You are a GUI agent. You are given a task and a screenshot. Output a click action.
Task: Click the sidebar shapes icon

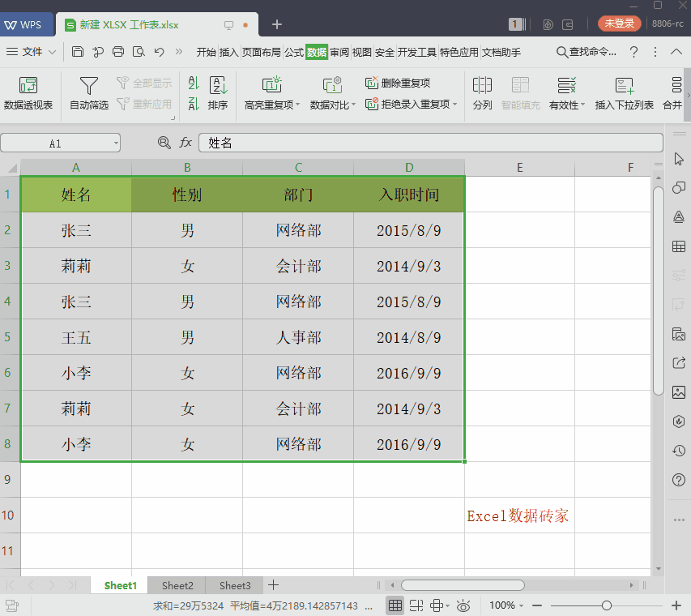(x=679, y=188)
